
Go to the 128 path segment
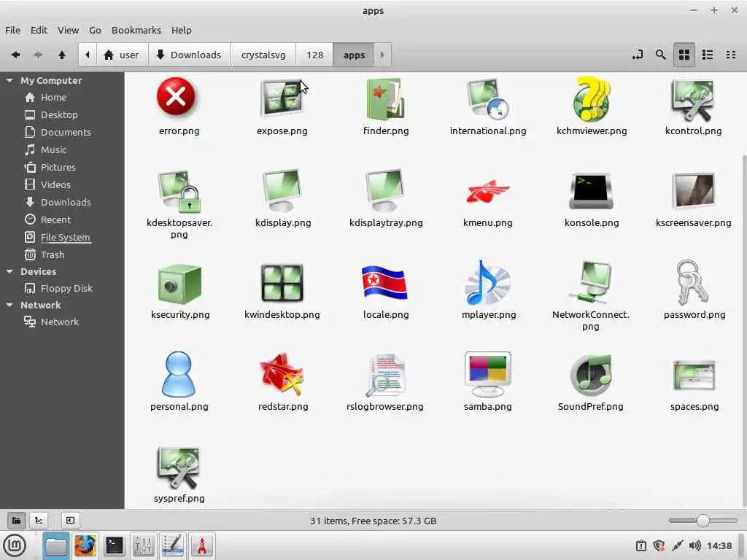click(x=314, y=55)
